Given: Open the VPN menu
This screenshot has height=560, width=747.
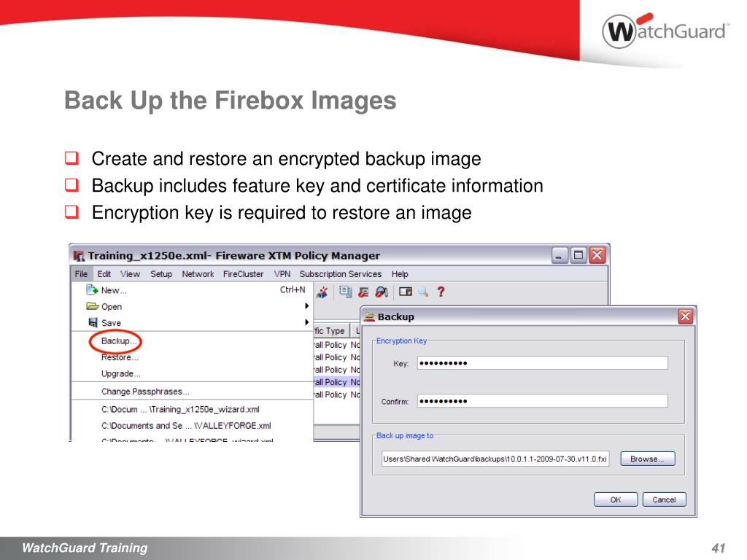Looking at the screenshot, I should tap(282, 274).
